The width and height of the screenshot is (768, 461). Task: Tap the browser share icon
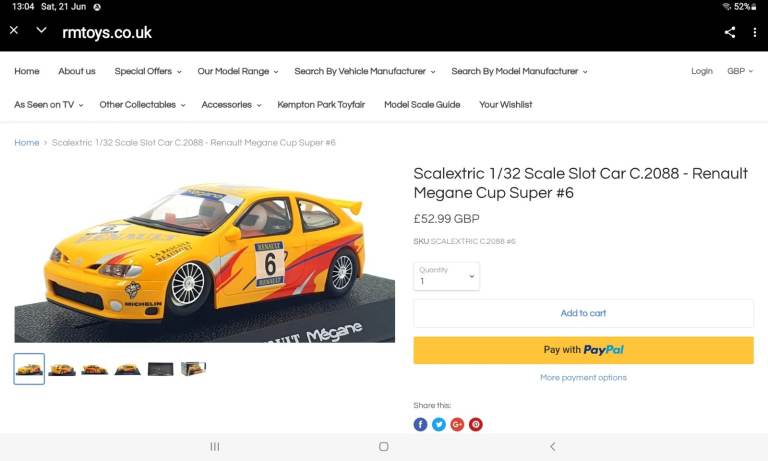coord(730,32)
